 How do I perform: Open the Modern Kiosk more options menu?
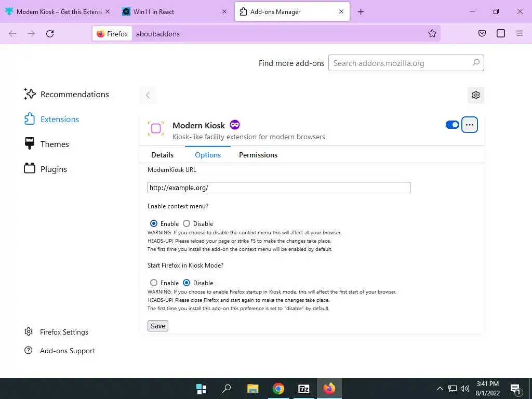click(470, 125)
